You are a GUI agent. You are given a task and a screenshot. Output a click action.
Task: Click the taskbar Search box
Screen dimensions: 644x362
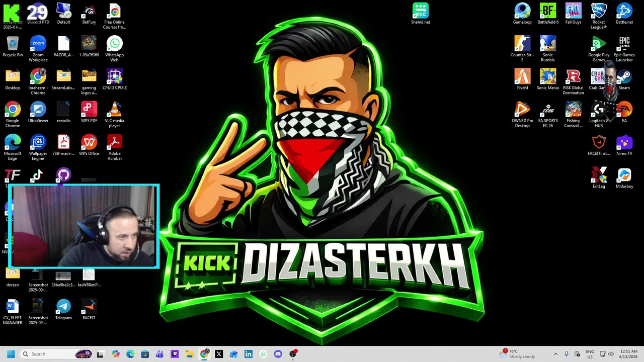(56, 354)
